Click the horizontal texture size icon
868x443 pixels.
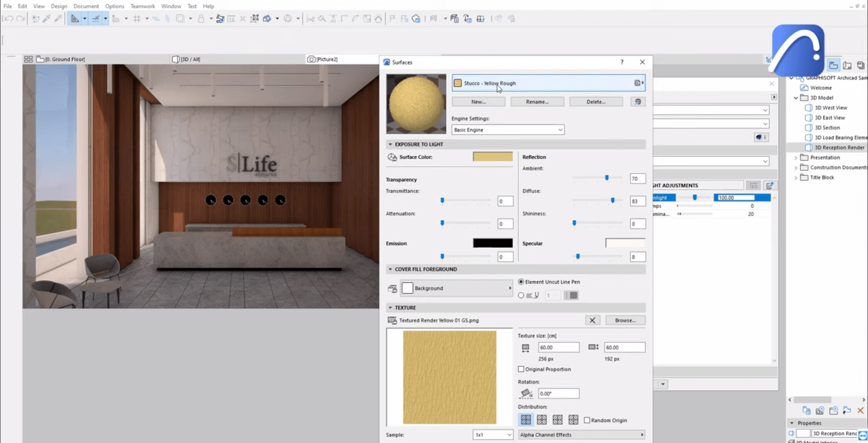(526, 347)
